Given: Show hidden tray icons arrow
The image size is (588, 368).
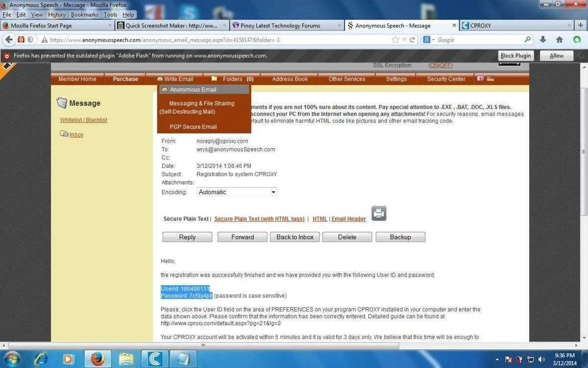Looking at the screenshot, I should click(497, 360).
